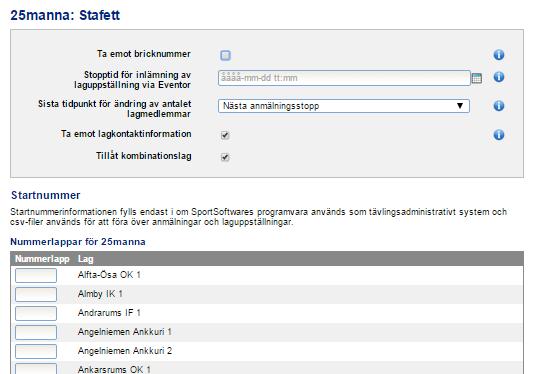Click the 25manna: Stafett heading

click(65, 15)
